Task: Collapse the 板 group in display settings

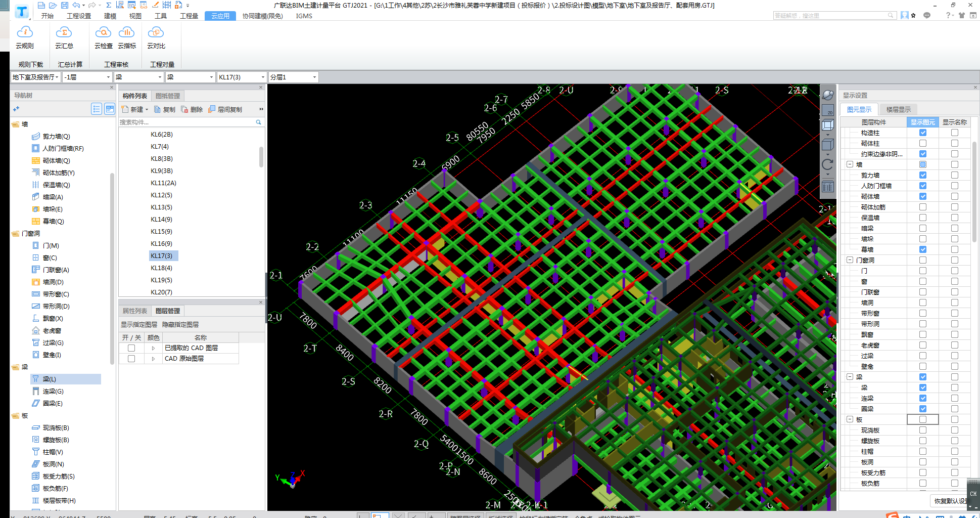Action: coord(850,419)
